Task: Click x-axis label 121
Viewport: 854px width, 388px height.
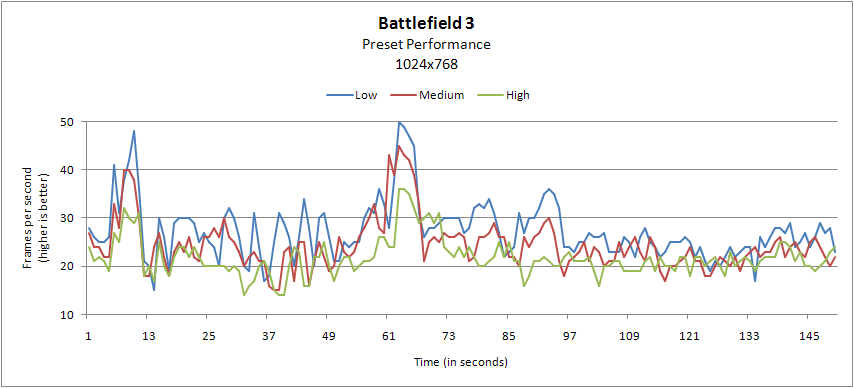Action: coord(689,337)
